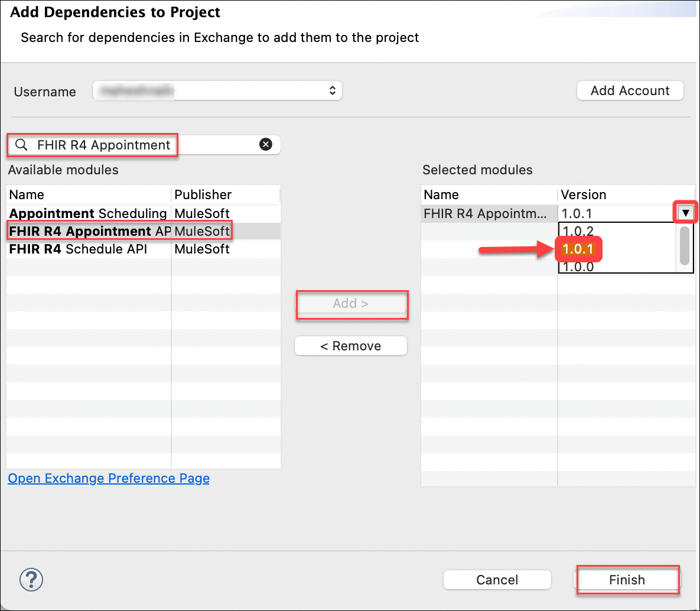Select the FHIR R4 Appointment API module
This screenshot has width=700, height=611.
coord(144,232)
